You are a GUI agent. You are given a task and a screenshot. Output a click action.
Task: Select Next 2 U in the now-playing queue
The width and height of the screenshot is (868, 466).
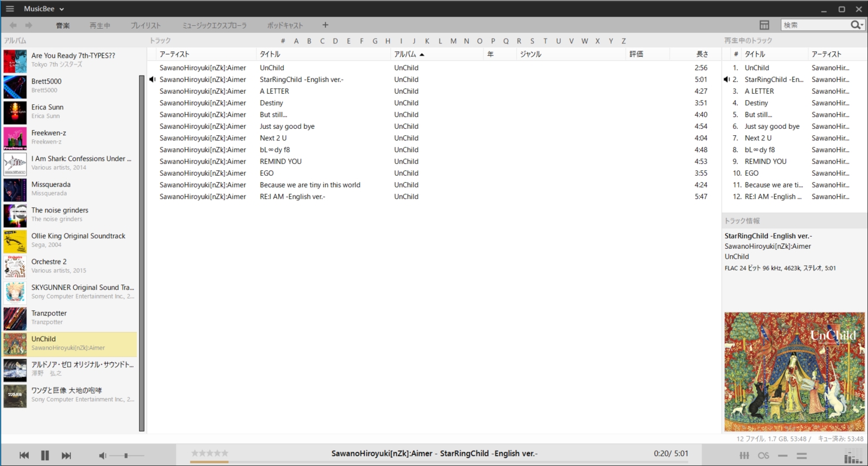(794, 138)
